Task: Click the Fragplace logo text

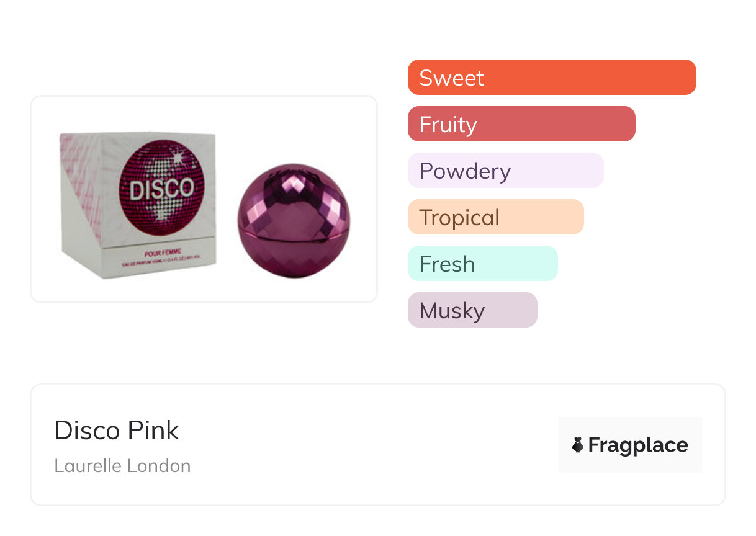Action: tap(638, 445)
